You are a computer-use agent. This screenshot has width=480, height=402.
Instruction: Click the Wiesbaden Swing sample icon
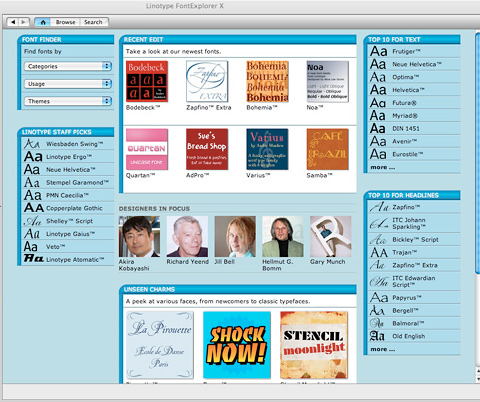[x=32, y=144]
